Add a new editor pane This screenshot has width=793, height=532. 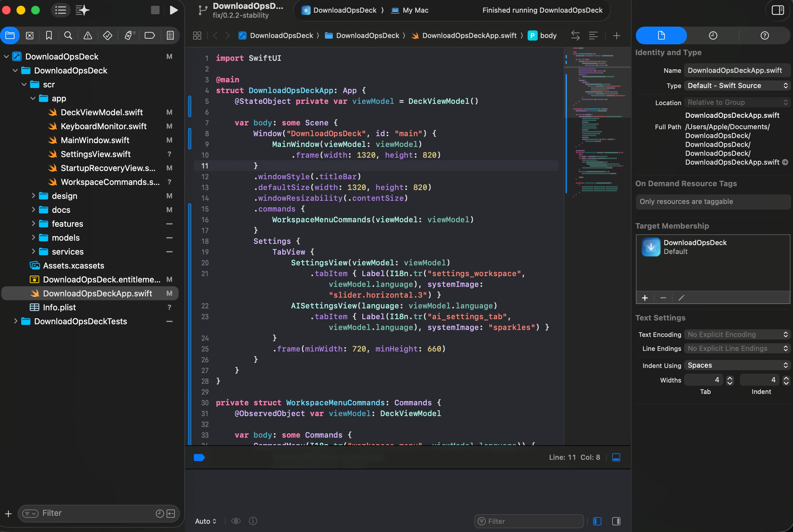tap(617, 35)
